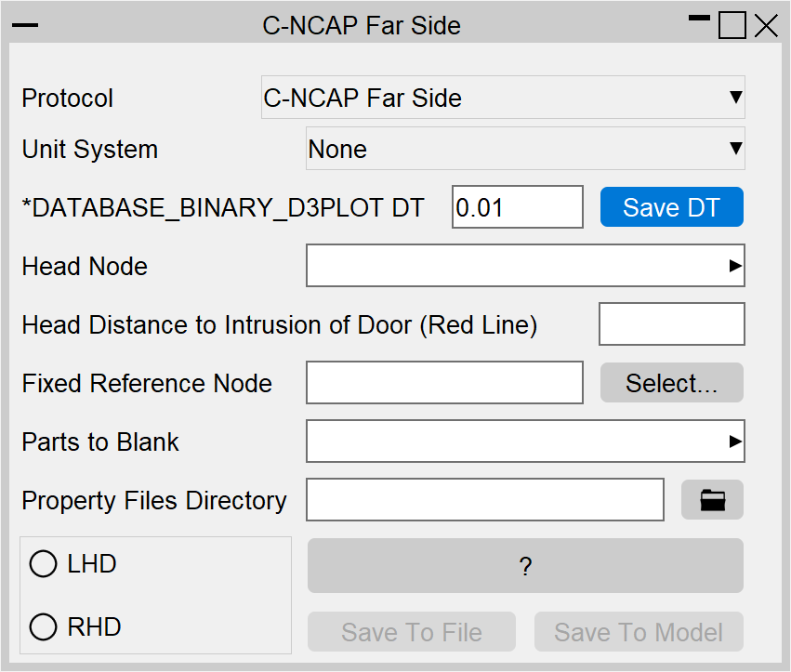Click the question mark help button
The width and height of the screenshot is (791, 672).
click(x=525, y=565)
